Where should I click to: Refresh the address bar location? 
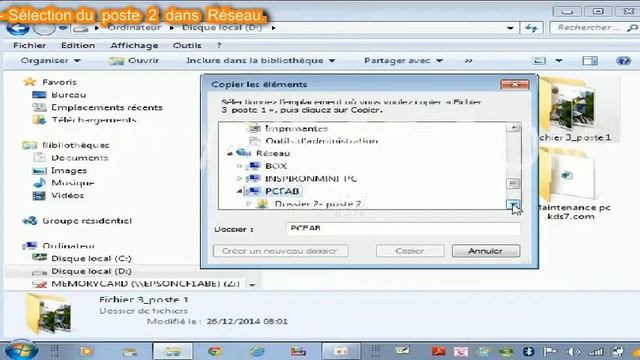point(531,28)
